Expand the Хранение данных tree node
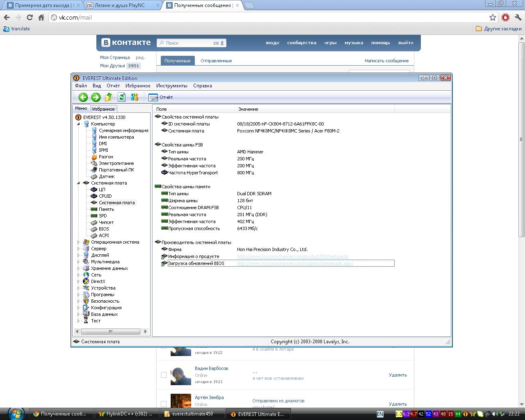The image size is (525, 420). pos(78,268)
